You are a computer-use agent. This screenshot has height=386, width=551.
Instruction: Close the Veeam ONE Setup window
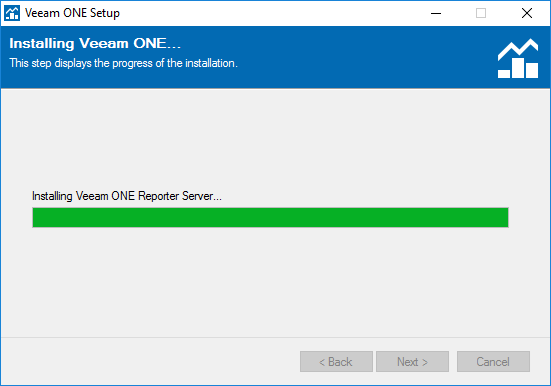[x=527, y=13]
